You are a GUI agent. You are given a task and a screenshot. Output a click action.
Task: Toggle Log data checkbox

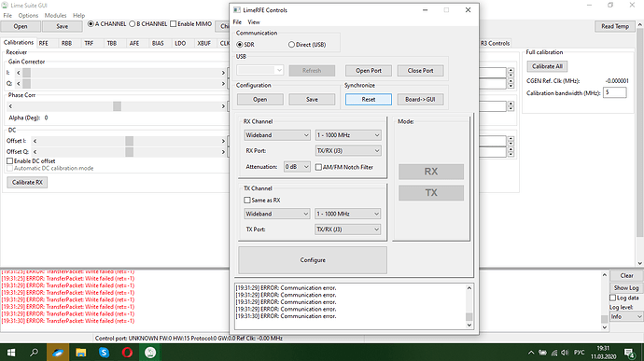613,298
